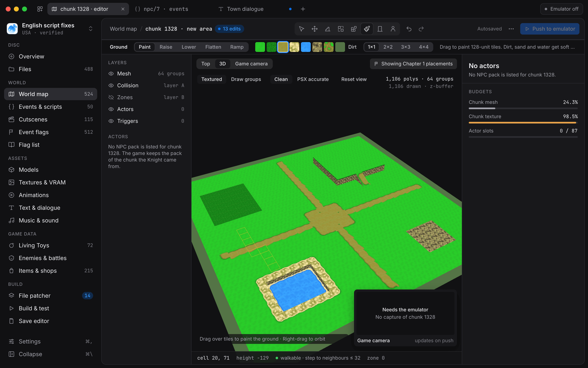The width and height of the screenshot is (588, 368).
Task: Select Draw groups render mode
Action: (246, 79)
